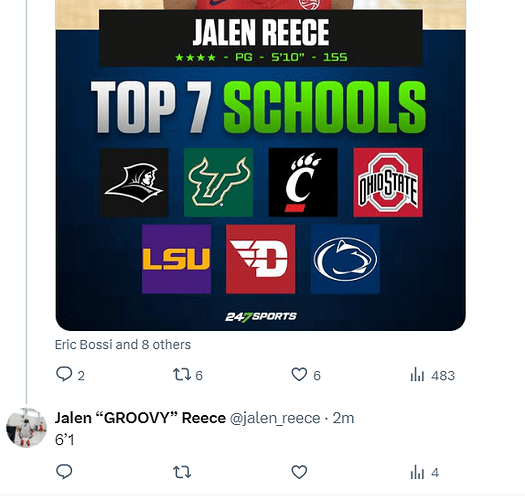Click the South Florida Bulls logo
The image size is (525, 500).
click(219, 183)
